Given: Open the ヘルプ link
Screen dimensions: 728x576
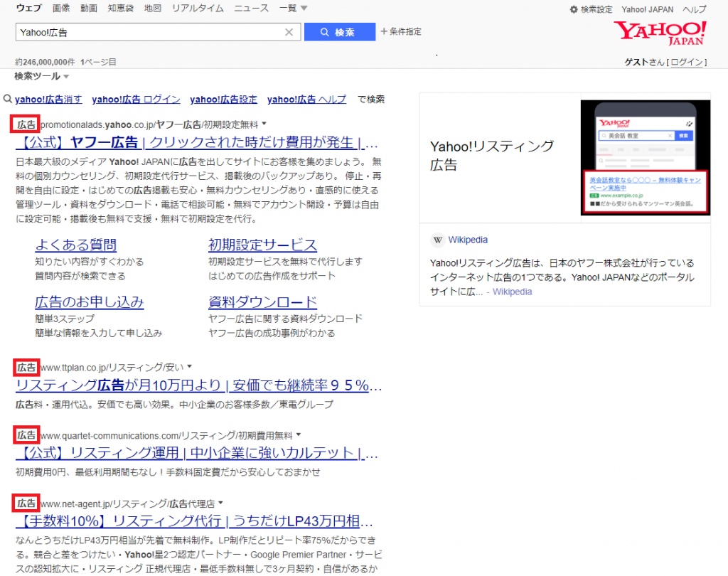Looking at the screenshot, I should point(694,9).
